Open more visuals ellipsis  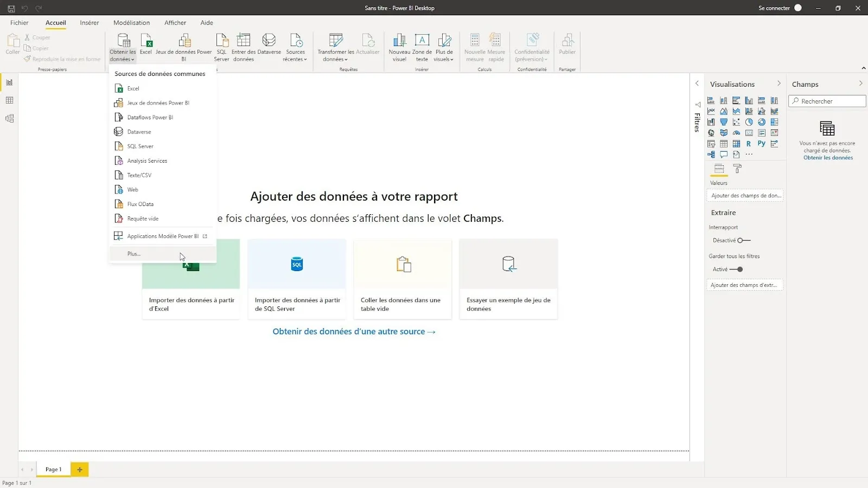pyautogui.click(x=749, y=155)
